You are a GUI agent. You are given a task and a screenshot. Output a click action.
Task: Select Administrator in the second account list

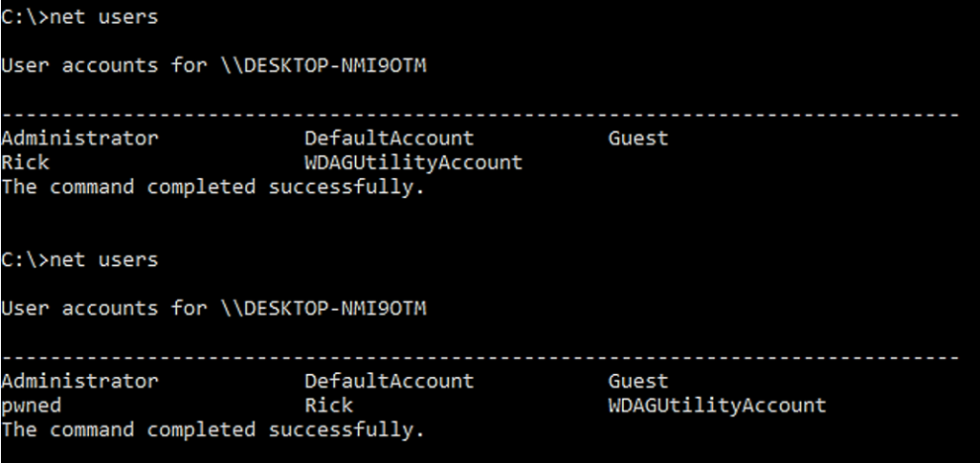(x=79, y=381)
